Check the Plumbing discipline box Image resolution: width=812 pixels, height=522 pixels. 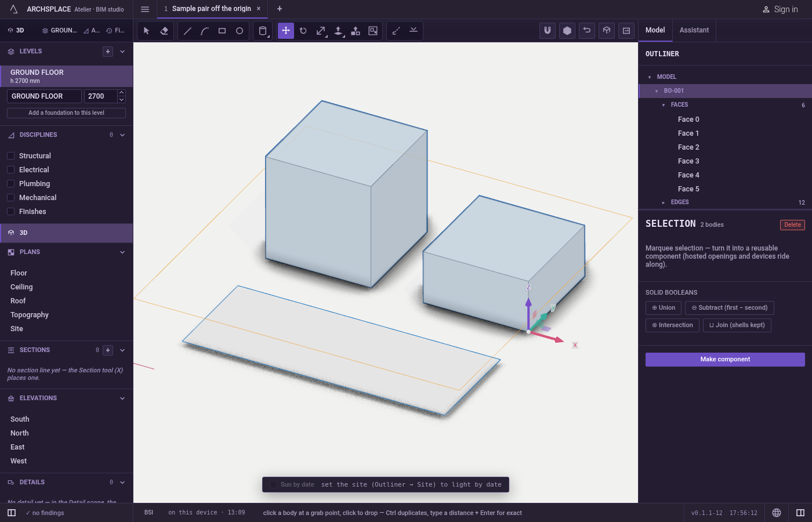[10, 184]
